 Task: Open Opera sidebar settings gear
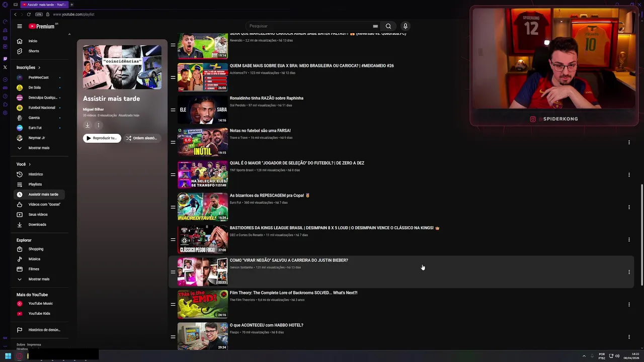tap(5, 113)
